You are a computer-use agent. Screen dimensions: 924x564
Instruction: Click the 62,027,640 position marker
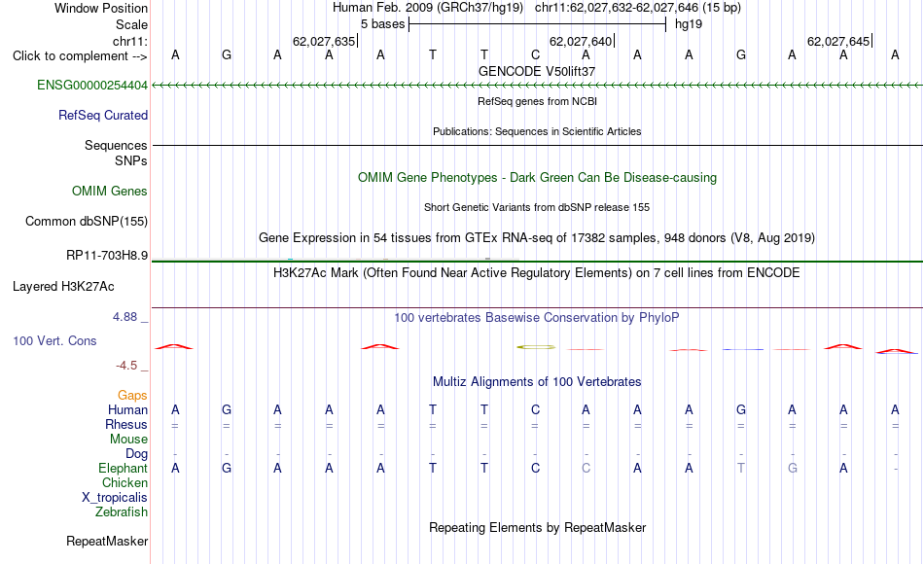coord(581,41)
